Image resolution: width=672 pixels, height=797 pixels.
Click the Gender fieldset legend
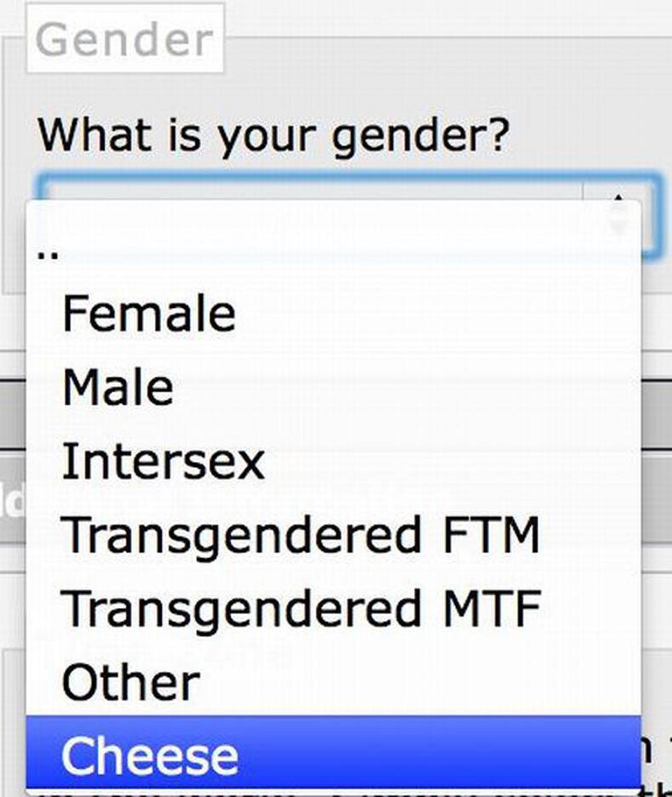point(125,39)
